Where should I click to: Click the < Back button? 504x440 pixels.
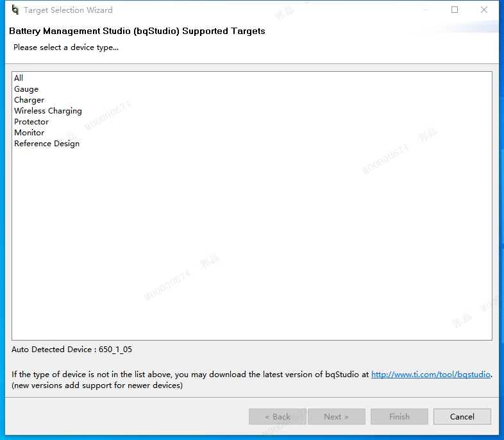point(278,416)
